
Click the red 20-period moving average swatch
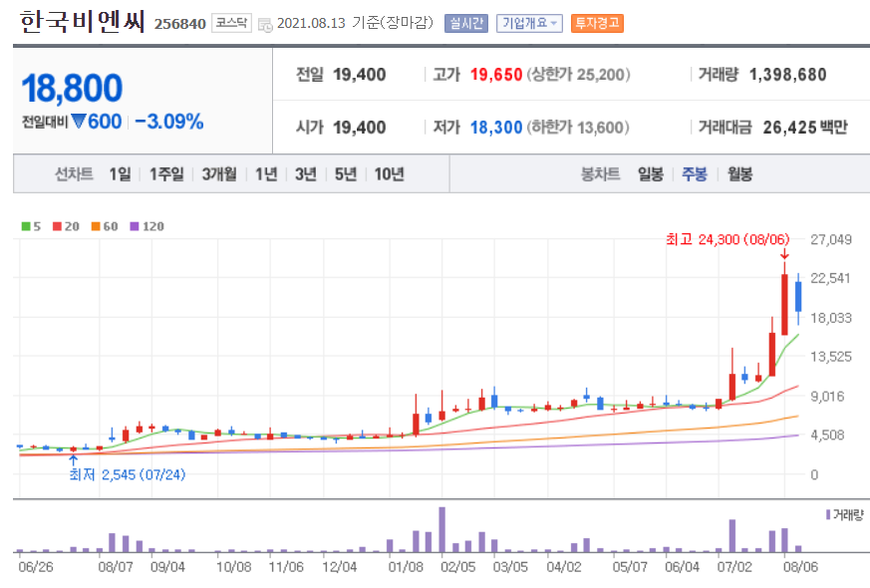click(57, 226)
